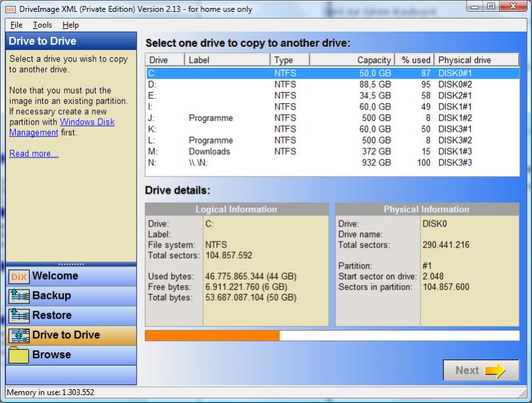Switch to the Welcome section

click(x=71, y=276)
